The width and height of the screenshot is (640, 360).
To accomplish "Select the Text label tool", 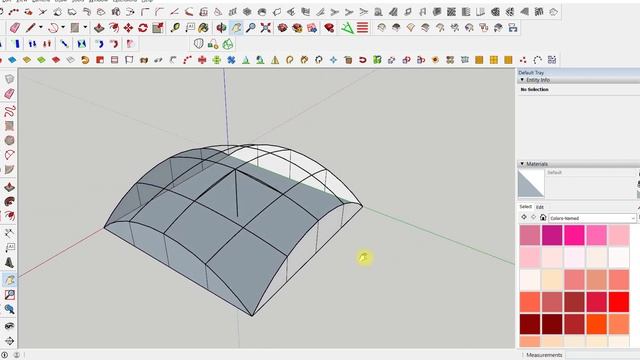I will [x=190, y=28].
